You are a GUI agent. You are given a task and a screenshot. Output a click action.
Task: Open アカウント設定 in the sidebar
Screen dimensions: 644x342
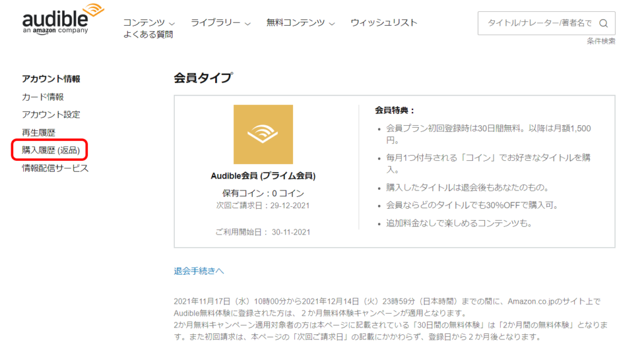pyautogui.click(x=51, y=114)
